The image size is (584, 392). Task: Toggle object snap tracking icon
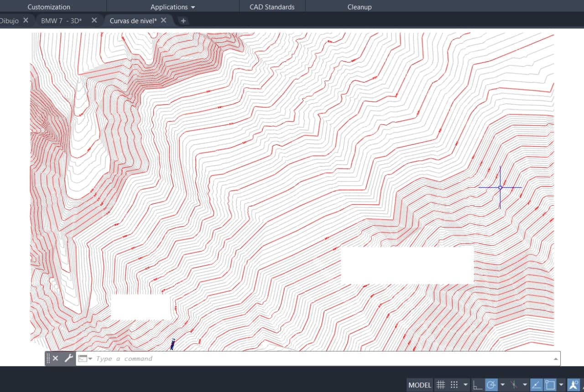(537, 385)
